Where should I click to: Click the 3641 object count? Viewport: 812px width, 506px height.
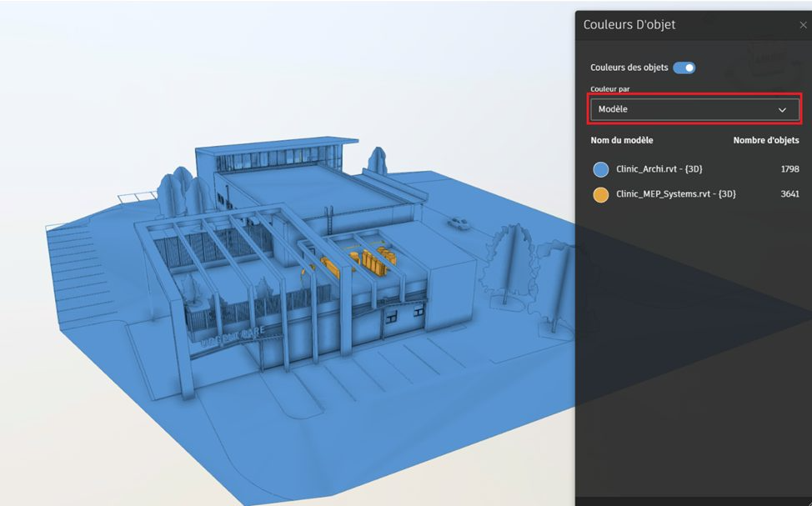pyautogui.click(x=789, y=194)
